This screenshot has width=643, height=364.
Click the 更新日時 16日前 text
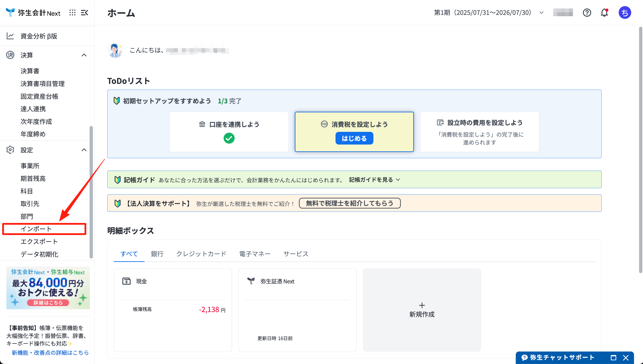pos(275,339)
